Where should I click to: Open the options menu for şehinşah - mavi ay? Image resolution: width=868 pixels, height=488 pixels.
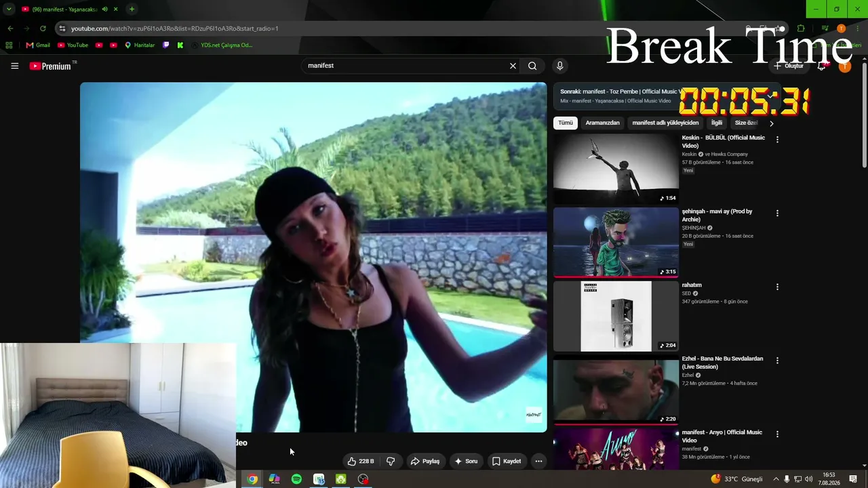777,213
